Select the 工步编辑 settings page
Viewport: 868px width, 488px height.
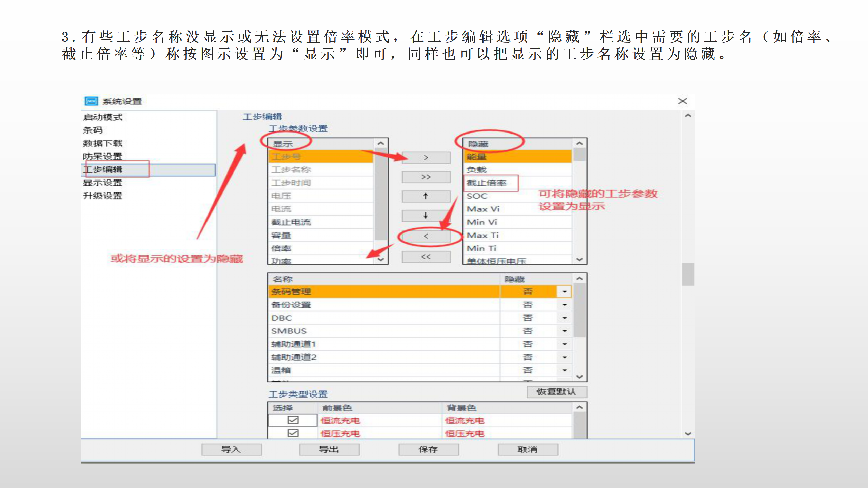[x=148, y=170]
